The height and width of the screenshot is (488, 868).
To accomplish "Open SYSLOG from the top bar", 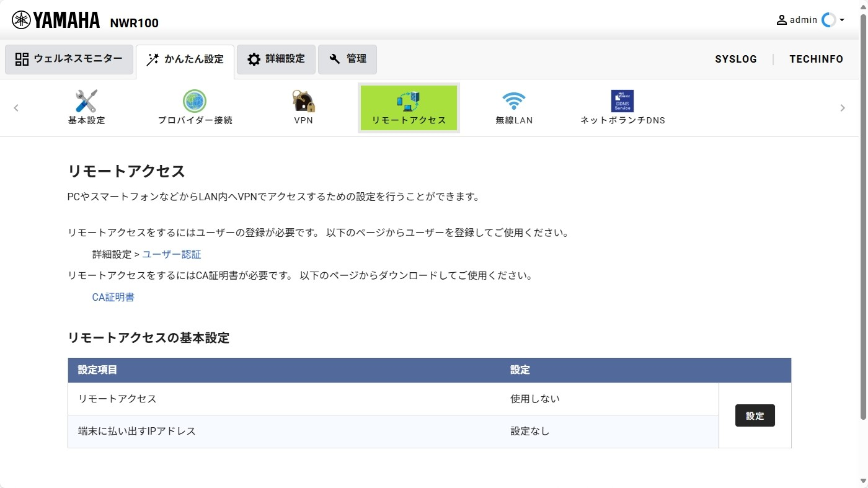I will click(736, 60).
